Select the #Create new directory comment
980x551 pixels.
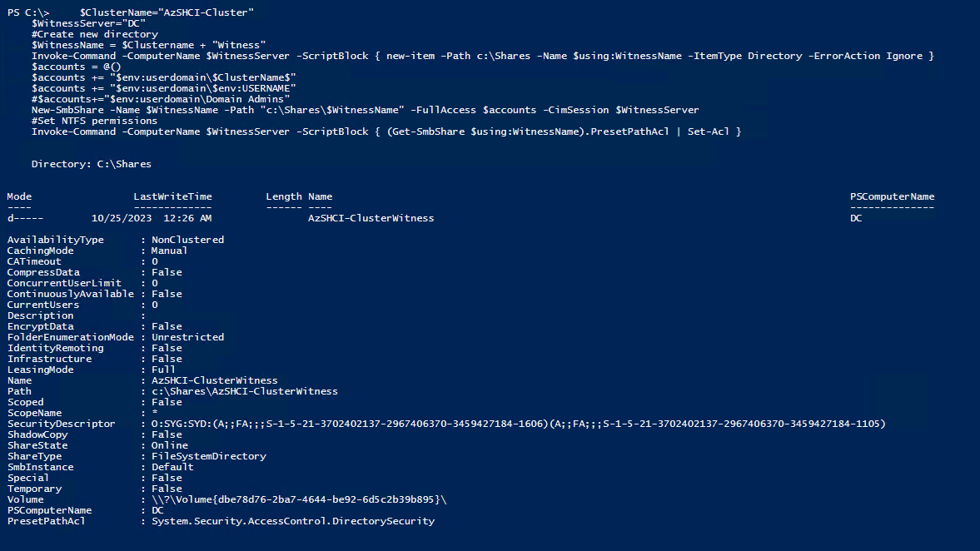coord(94,34)
